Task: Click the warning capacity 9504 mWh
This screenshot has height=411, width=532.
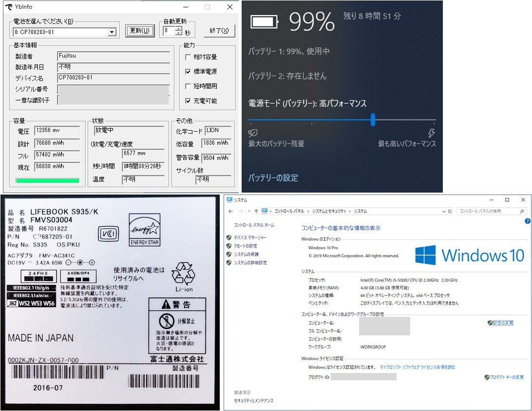Action: click(x=216, y=158)
